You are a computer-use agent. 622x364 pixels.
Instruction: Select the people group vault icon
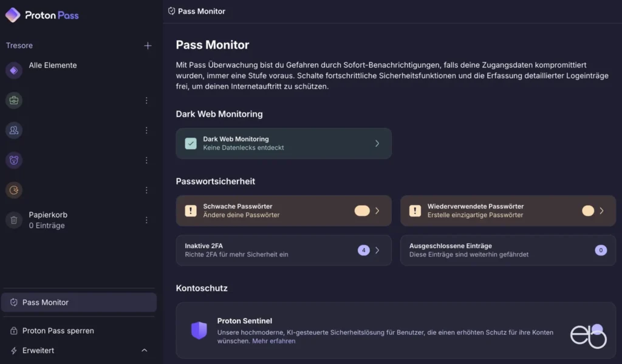(x=14, y=130)
